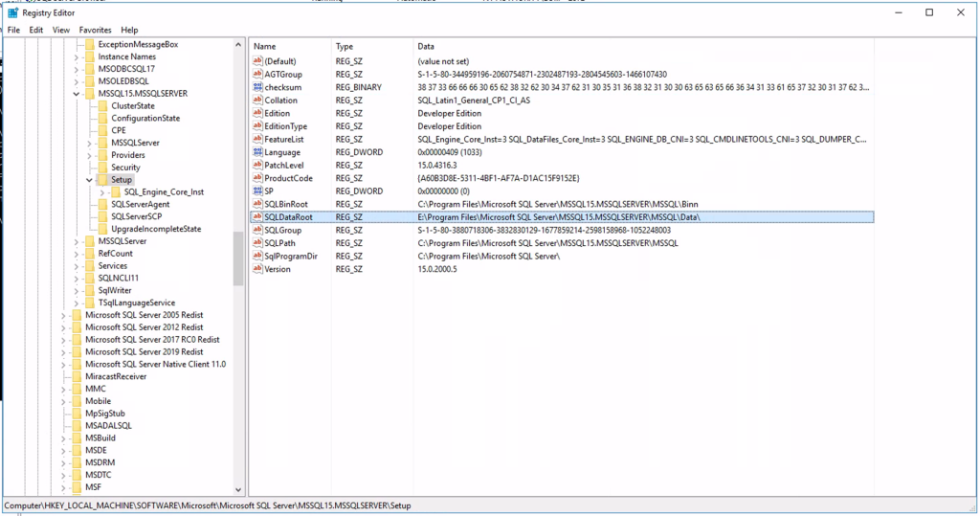
Task: Click the tree pane vertical scrollbar thumb
Action: (x=238, y=258)
